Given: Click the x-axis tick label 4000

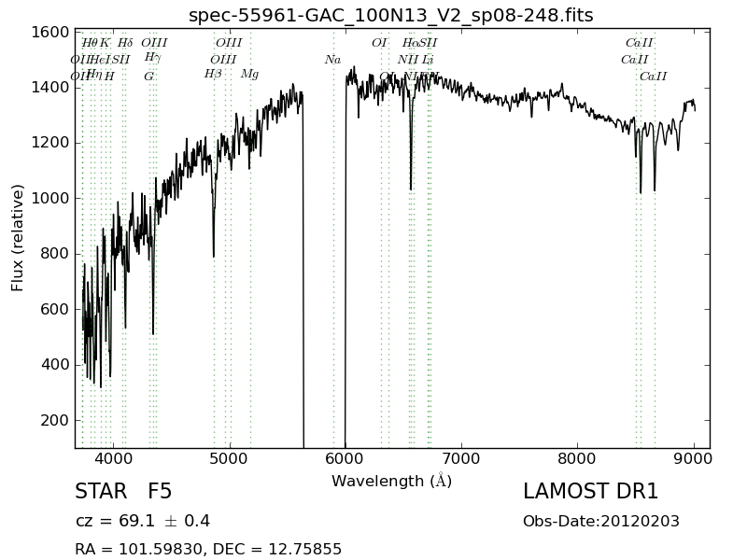Looking at the screenshot, I should (113, 459).
